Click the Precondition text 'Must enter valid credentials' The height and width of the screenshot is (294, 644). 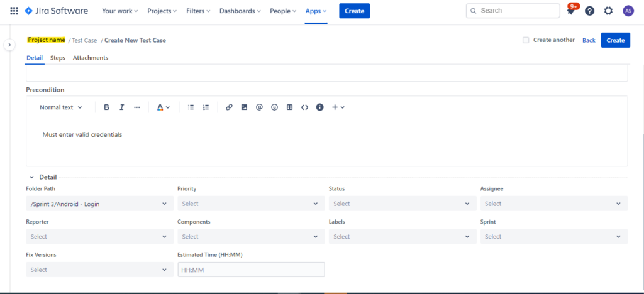click(x=82, y=134)
